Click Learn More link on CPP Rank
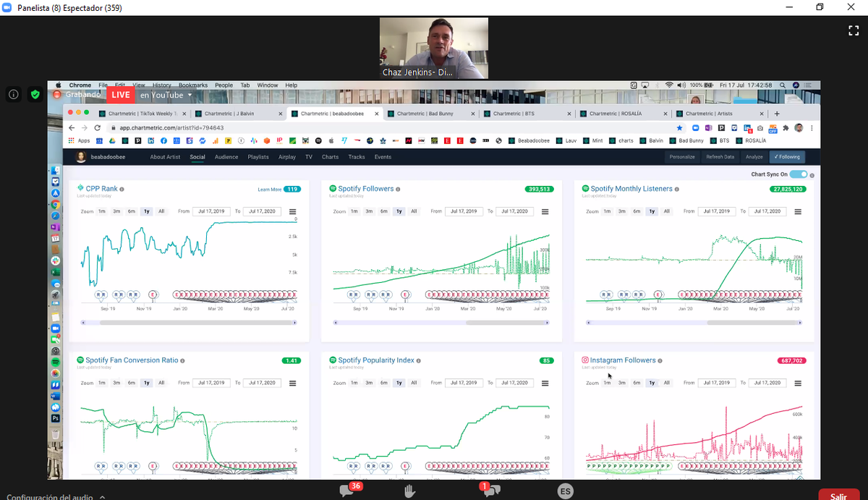This screenshot has width=868, height=500. tap(269, 190)
